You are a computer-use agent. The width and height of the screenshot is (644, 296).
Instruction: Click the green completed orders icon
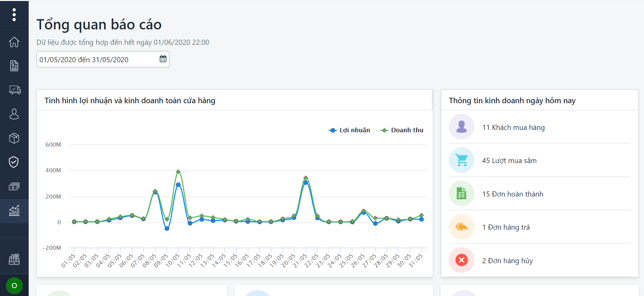(461, 193)
